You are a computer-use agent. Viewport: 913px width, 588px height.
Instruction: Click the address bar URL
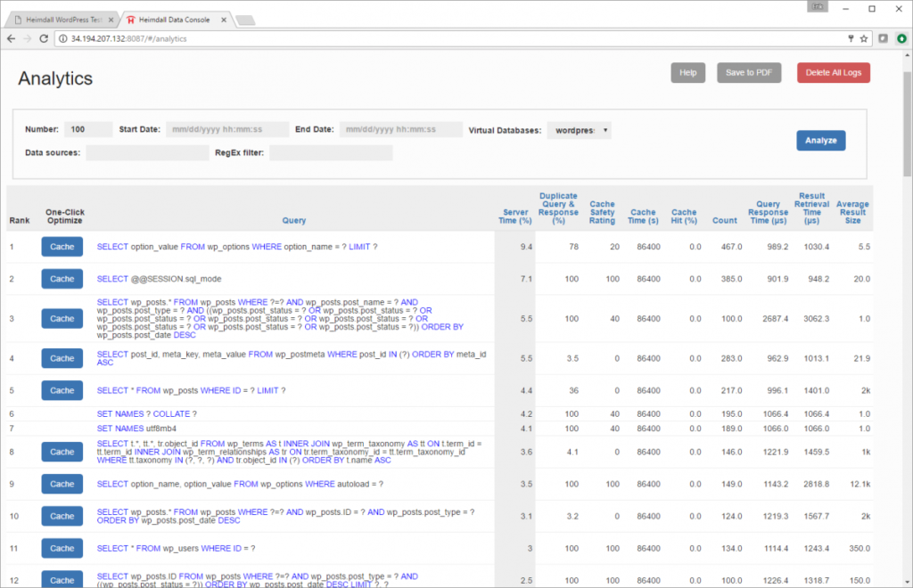click(128, 38)
